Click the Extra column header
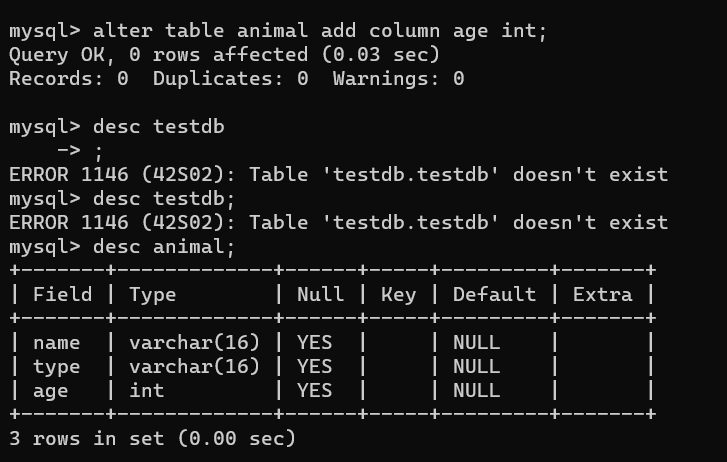 (x=602, y=295)
